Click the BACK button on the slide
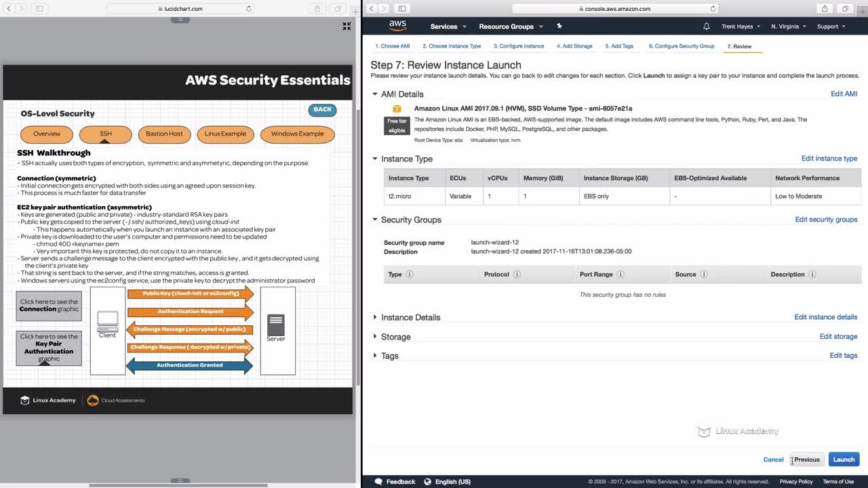 click(x=322, y=110)
